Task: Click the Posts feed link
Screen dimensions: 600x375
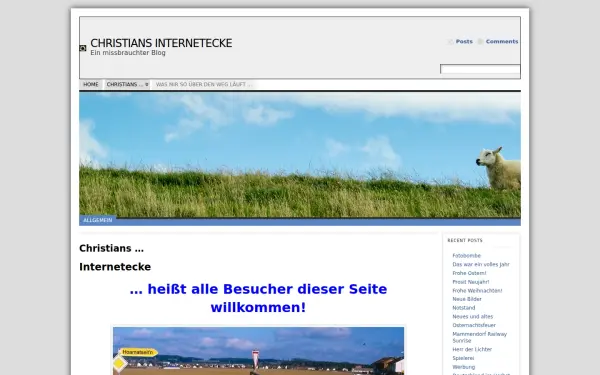Action: [464, 41]
